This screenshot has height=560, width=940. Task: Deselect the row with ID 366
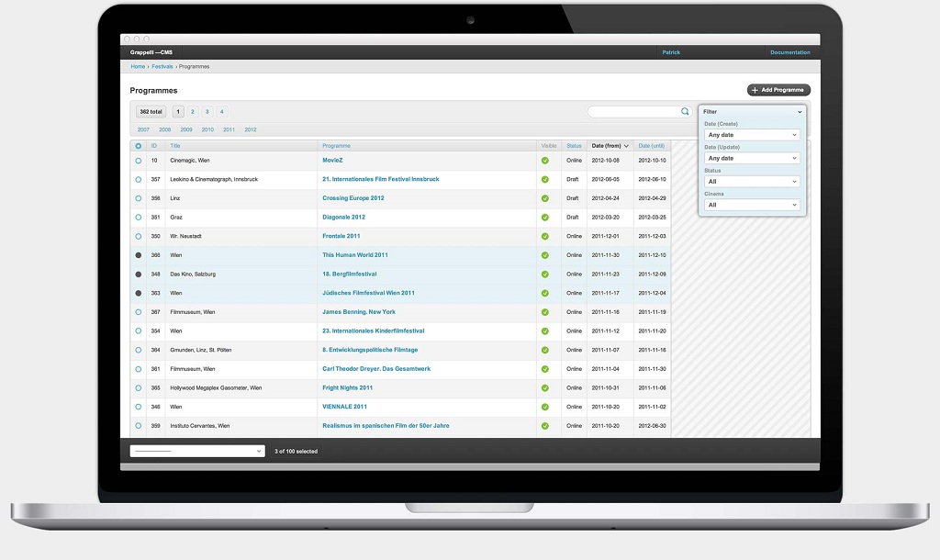139,255
